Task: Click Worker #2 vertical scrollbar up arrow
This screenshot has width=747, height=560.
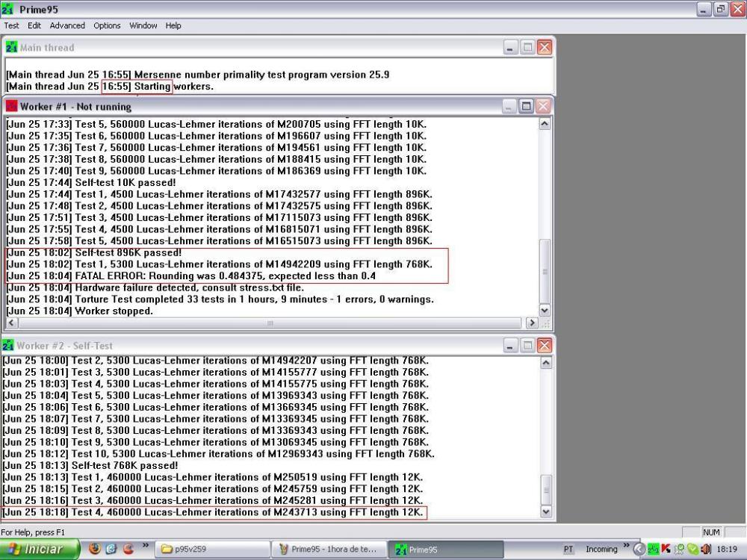Action: (545, 362)
